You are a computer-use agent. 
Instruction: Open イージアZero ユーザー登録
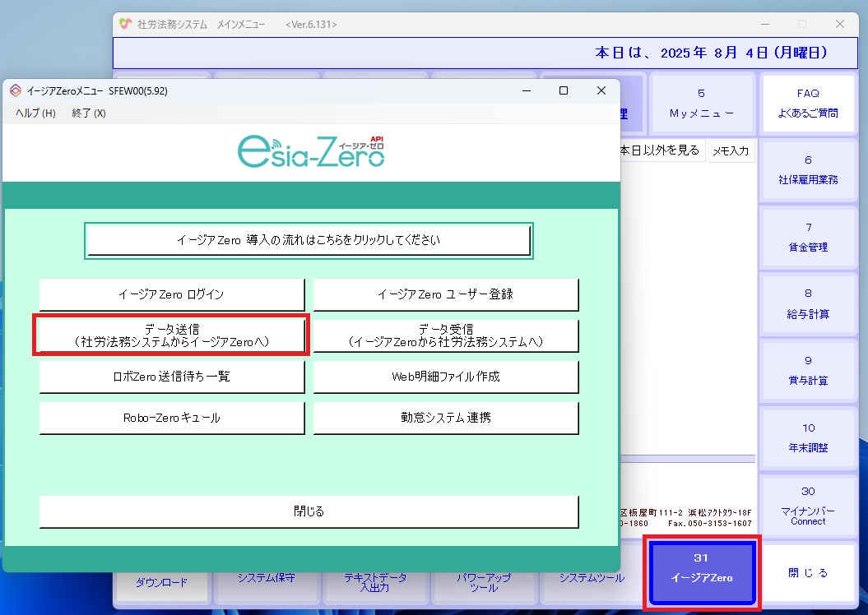click(x=445, y=294)
